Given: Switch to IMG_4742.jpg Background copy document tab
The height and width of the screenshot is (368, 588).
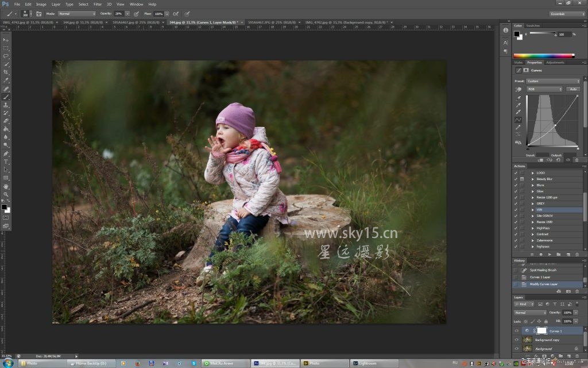Looking at the screenshot, I should pos(346,22).
